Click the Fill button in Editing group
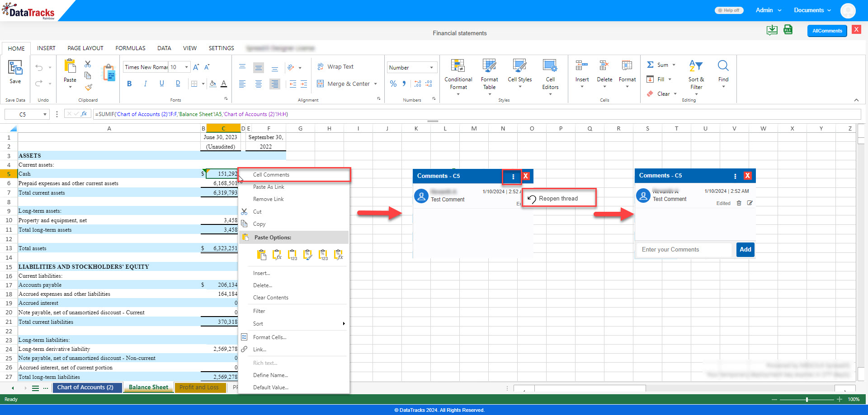This screenshot has width=868, height=415. tap(659, 79)
